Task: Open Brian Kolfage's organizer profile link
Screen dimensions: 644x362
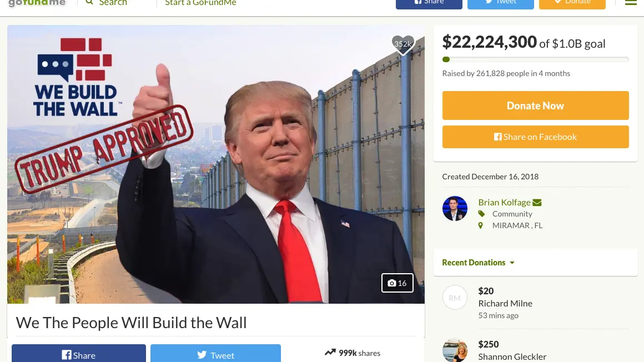Action: 504,203
